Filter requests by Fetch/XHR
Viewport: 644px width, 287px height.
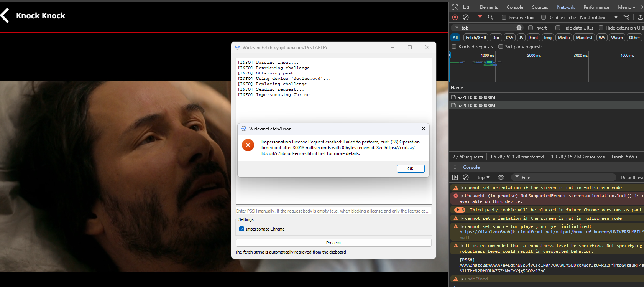pos(476,38)
